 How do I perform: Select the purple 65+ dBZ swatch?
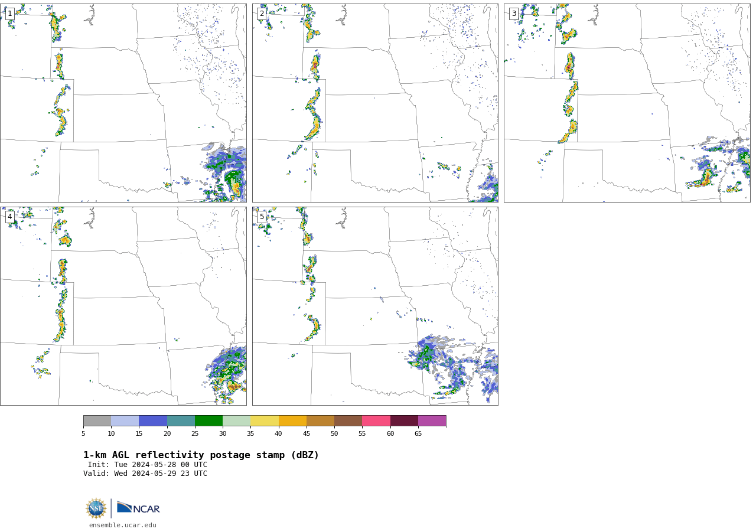(432, 421)
